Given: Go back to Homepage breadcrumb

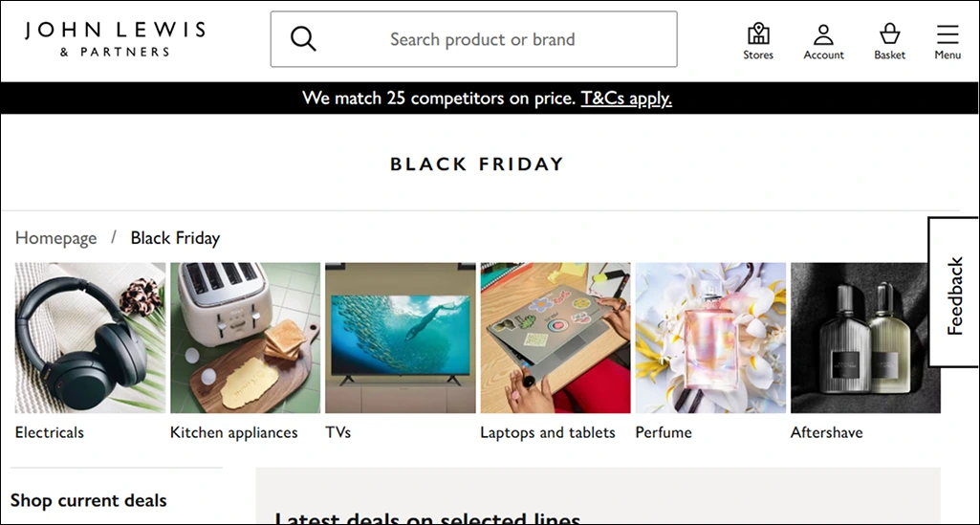Looking at the screenshot, I should click(x=55, y=238).
